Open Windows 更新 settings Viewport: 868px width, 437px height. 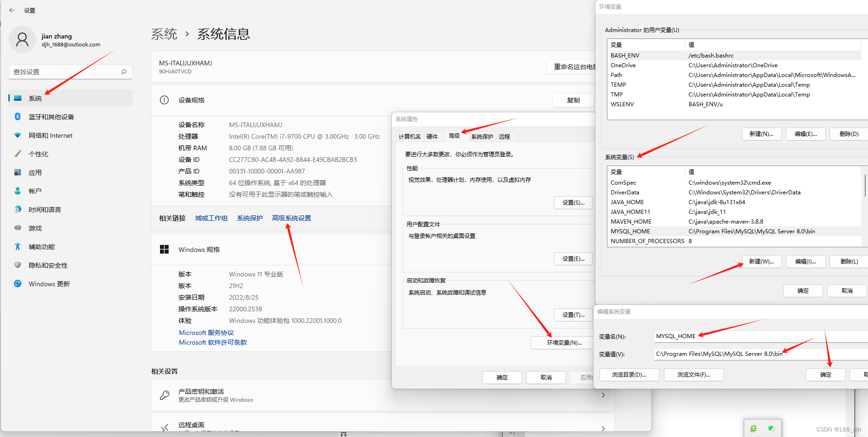[70, 283]
